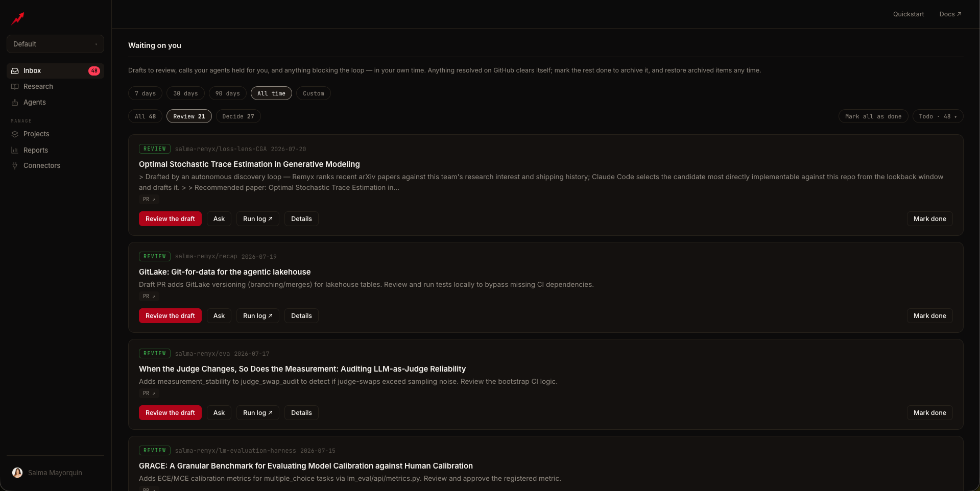Click Ask on the GitLake item

point(219,316)
